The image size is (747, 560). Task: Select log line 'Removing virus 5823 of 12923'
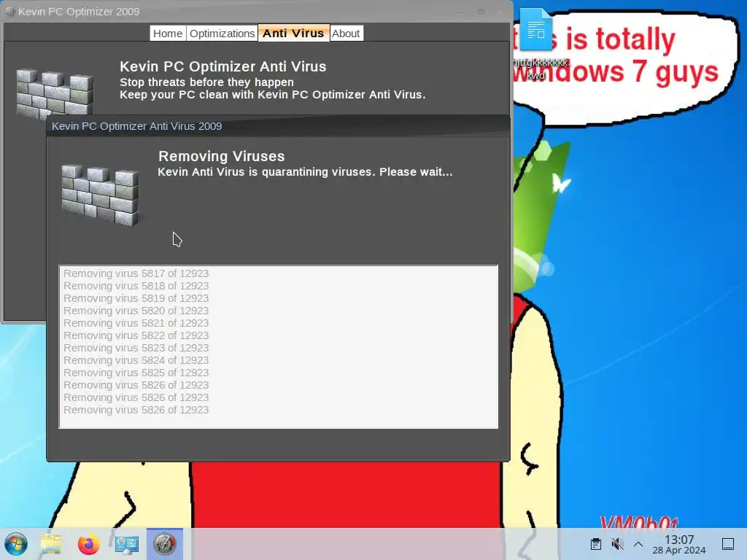[x=136, y=348]
